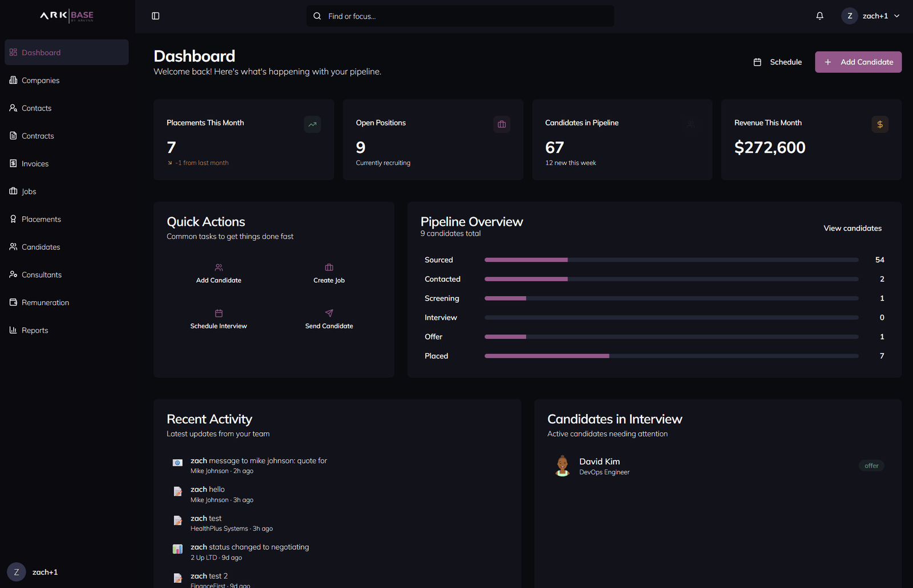The width and height of the screenshot is (913, 588).
Task: Click the View candidates link
Action: click(x=852, y=228)
